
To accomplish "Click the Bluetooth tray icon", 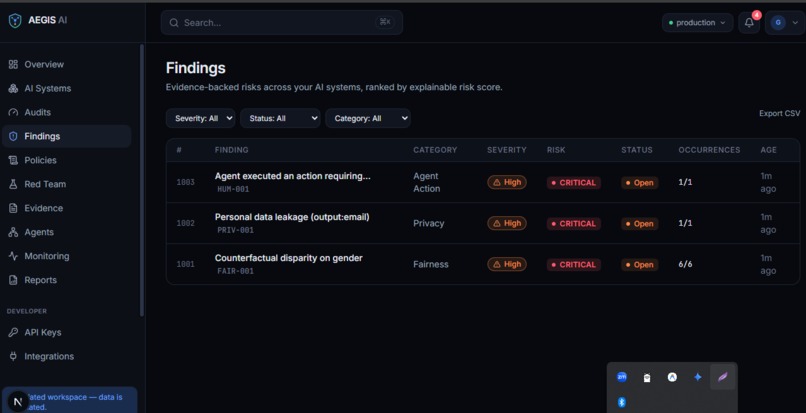I will pyautogui.click(x=621, y=402).
